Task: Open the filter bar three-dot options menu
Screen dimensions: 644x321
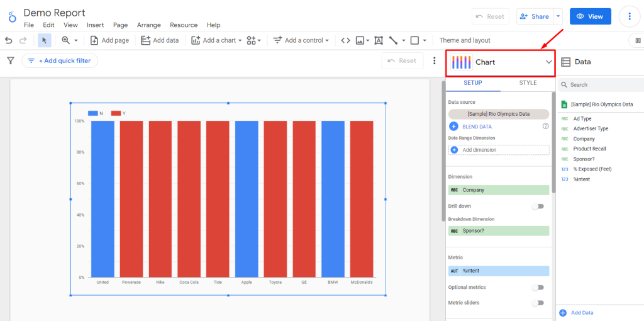Action: 435,61
